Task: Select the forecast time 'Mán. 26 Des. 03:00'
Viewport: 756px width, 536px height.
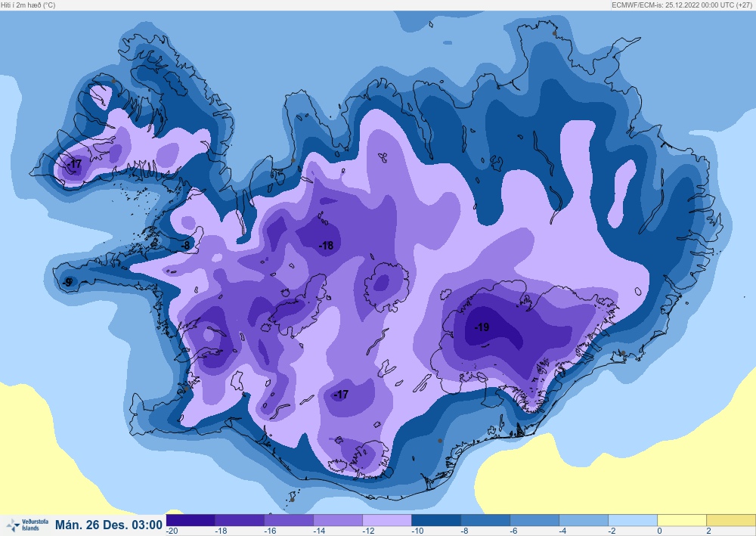Action: (x=109, y=525)
